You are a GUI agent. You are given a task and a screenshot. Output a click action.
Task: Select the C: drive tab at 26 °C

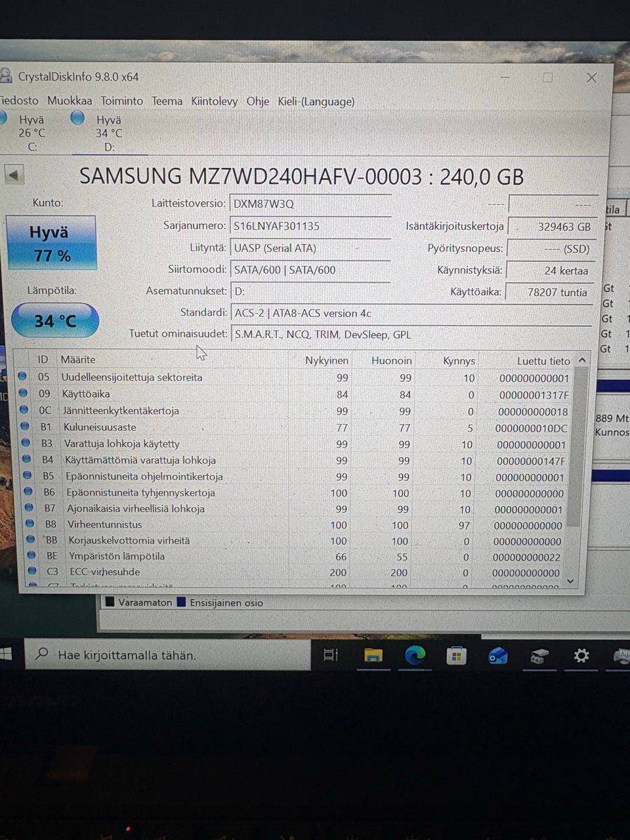26,133
